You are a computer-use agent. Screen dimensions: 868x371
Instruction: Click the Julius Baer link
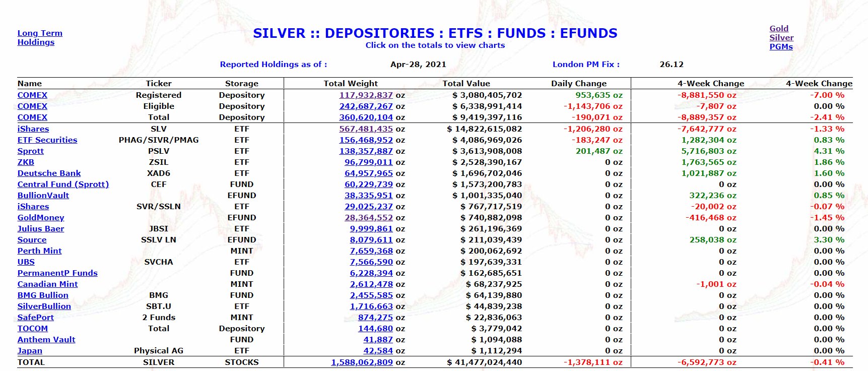tap(41, 229)
